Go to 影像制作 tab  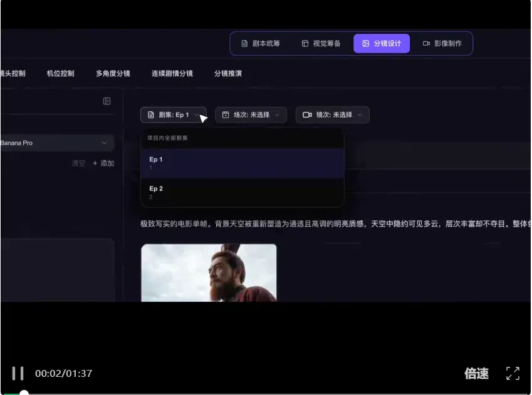point(442,43)
